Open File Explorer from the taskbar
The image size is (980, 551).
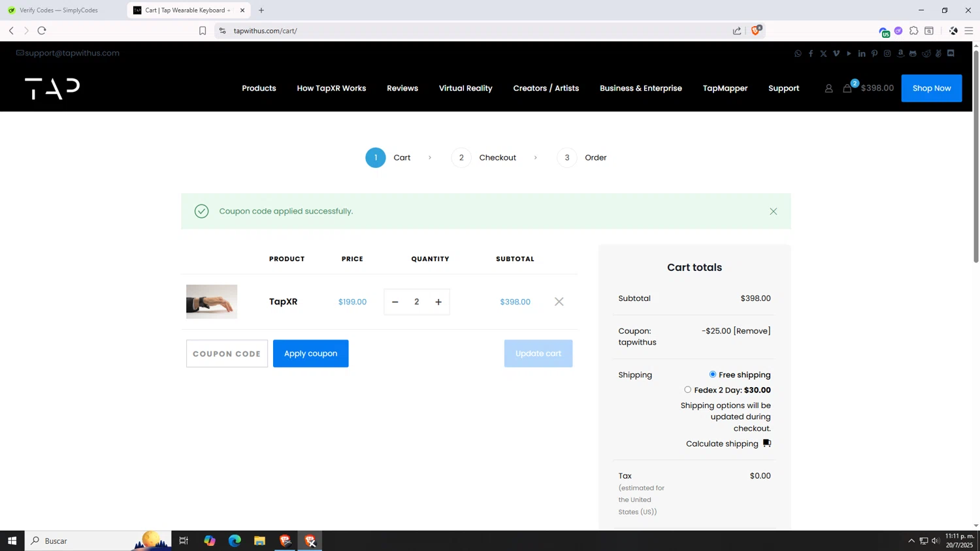pyautogui.click(x=259, y=541)
